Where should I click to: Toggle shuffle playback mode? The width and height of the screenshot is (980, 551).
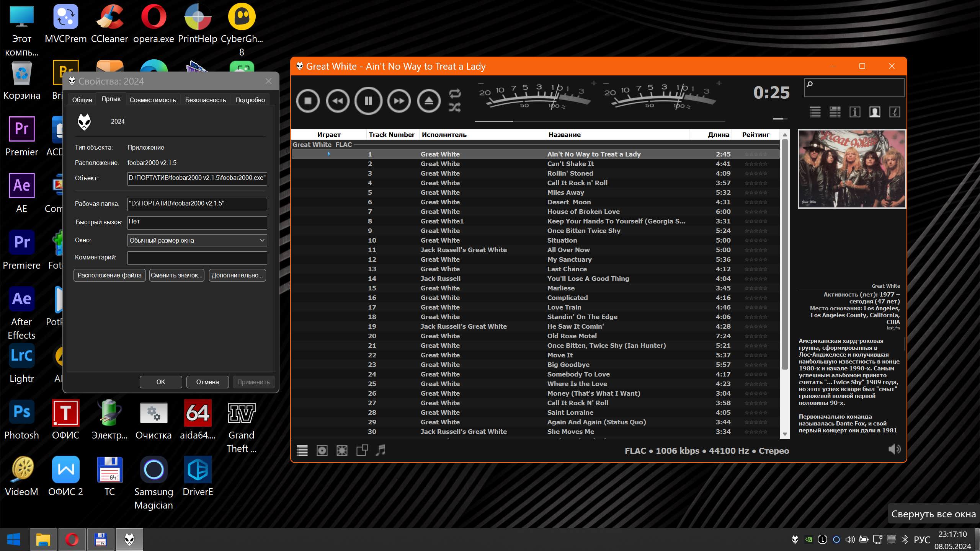455,108
